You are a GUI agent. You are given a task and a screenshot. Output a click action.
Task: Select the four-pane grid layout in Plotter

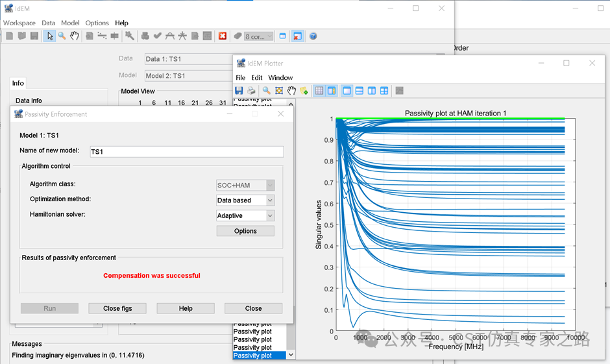click(x=384, y=91)
